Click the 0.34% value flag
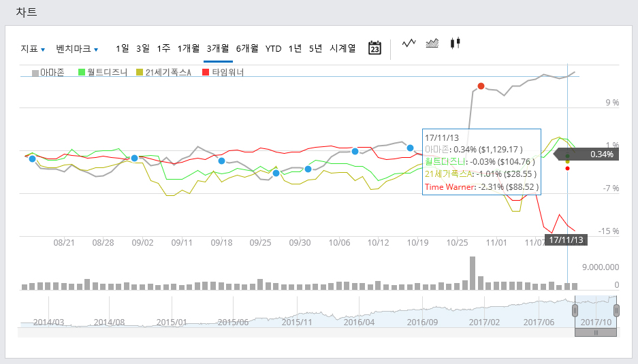This screenshot has width=638, height=364. (x=587, y=154)
